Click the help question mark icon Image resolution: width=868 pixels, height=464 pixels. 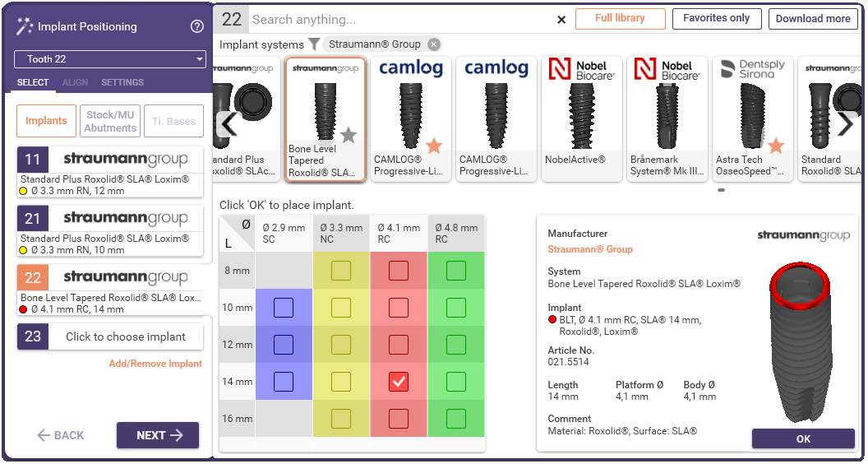pyautogui.click(x=196, y=26)
